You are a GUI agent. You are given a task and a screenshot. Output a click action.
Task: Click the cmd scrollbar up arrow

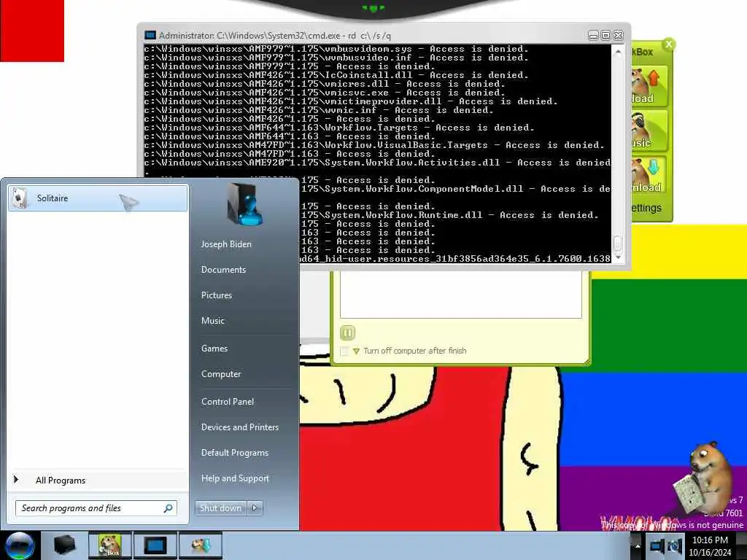point(618,51)
